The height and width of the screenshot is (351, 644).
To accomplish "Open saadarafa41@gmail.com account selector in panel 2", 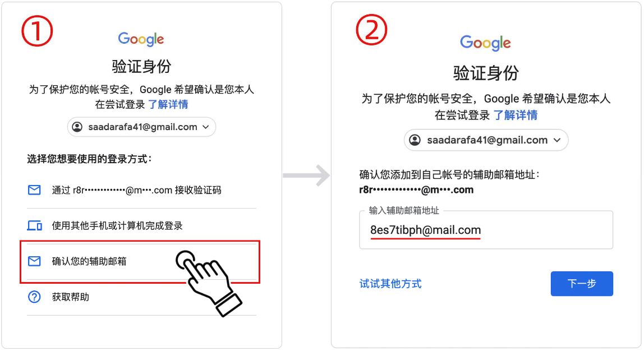I will pos(486,140).
